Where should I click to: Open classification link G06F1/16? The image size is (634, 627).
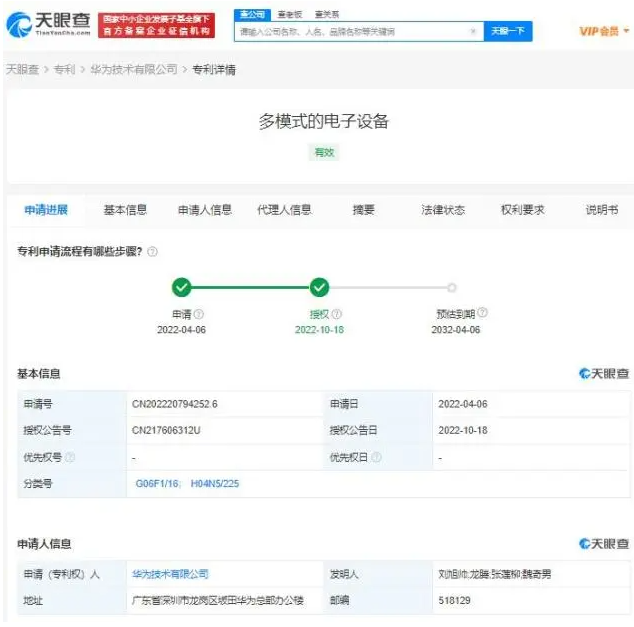[x=158, y=484]
